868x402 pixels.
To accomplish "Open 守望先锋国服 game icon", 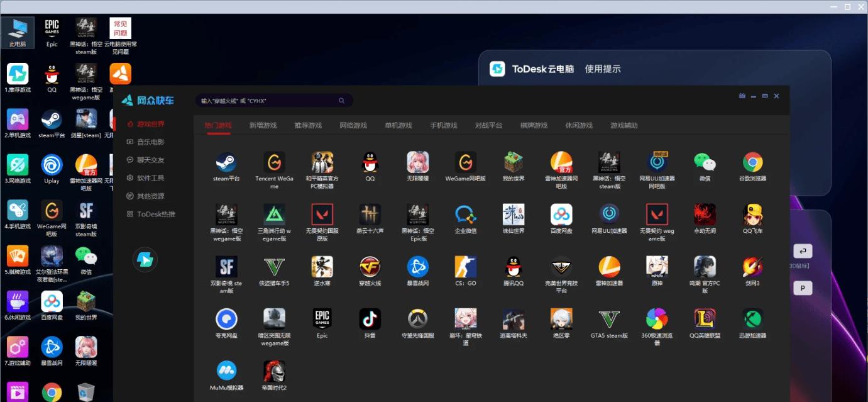I will click(418, 319).
